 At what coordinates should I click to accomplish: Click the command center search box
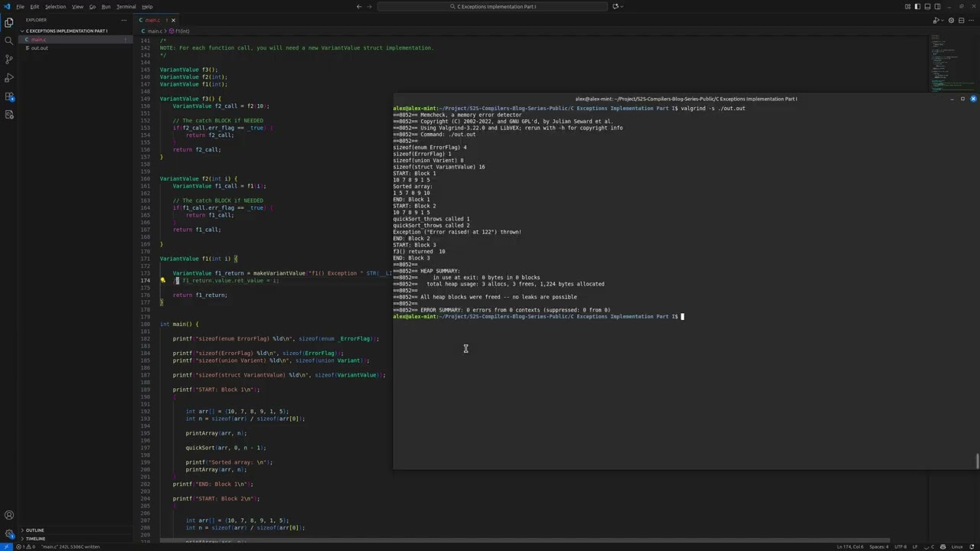[x=492, y=6]
